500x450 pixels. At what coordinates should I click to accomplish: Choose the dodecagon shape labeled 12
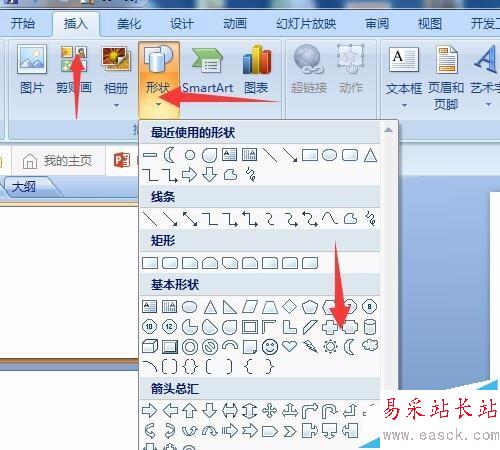[x=169, y=327]
